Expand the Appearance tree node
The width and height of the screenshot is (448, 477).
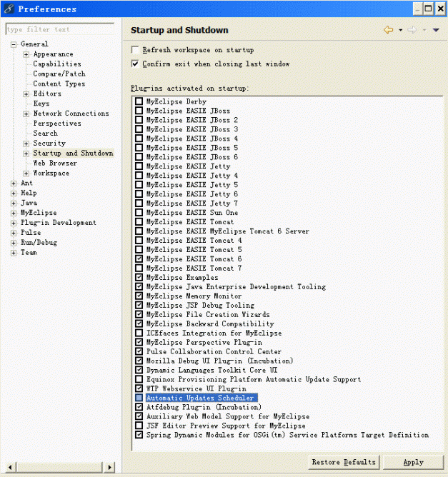pyautogui.click(x=26, y=54)
